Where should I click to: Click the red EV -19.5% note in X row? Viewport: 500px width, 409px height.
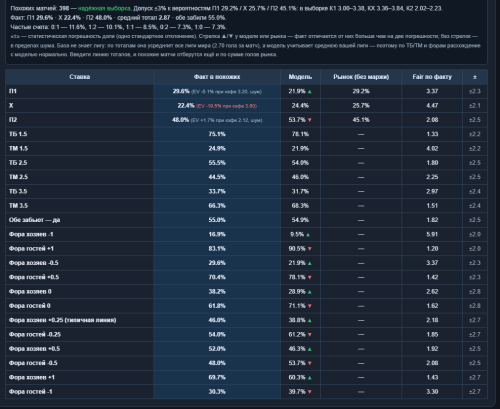click(x=227, y=106)
